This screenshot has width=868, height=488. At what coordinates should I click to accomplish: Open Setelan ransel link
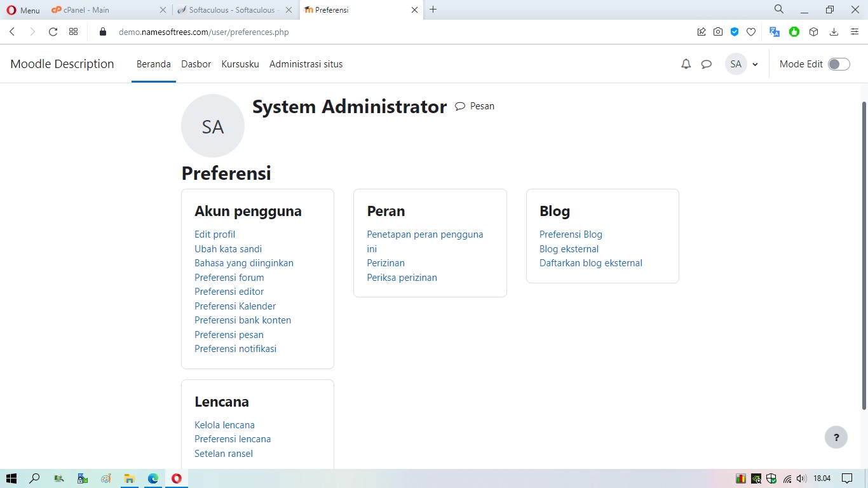pos(224,454)
